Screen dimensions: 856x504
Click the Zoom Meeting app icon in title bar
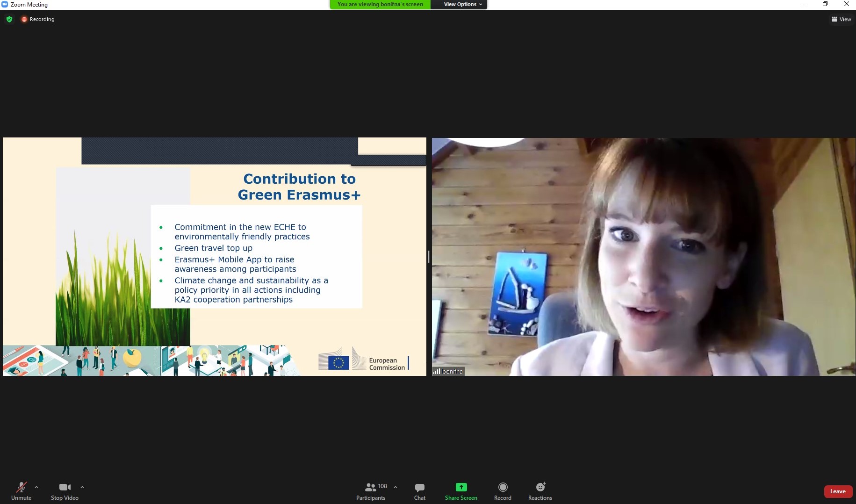pyautogui.click(x=5, y=4)
